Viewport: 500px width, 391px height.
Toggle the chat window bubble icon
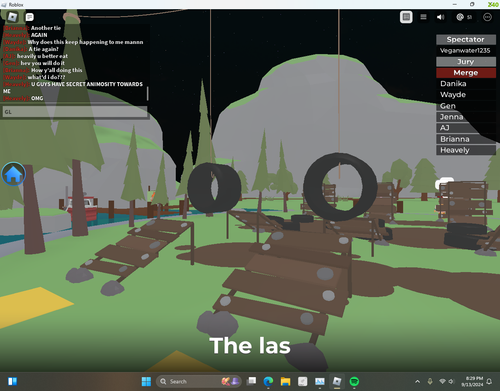pyautogui.click(x=29, y=17)
